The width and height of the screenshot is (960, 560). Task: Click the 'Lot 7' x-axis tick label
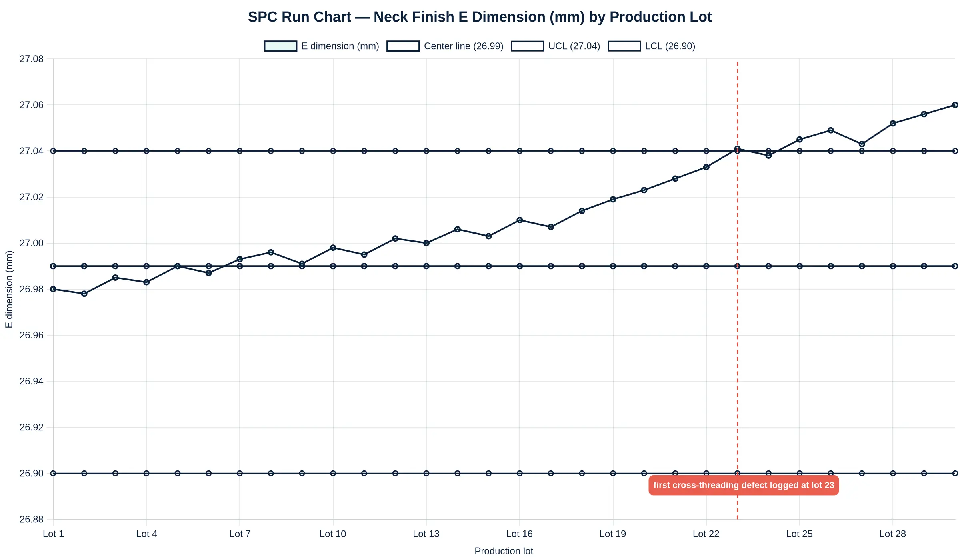click(240, 534)
